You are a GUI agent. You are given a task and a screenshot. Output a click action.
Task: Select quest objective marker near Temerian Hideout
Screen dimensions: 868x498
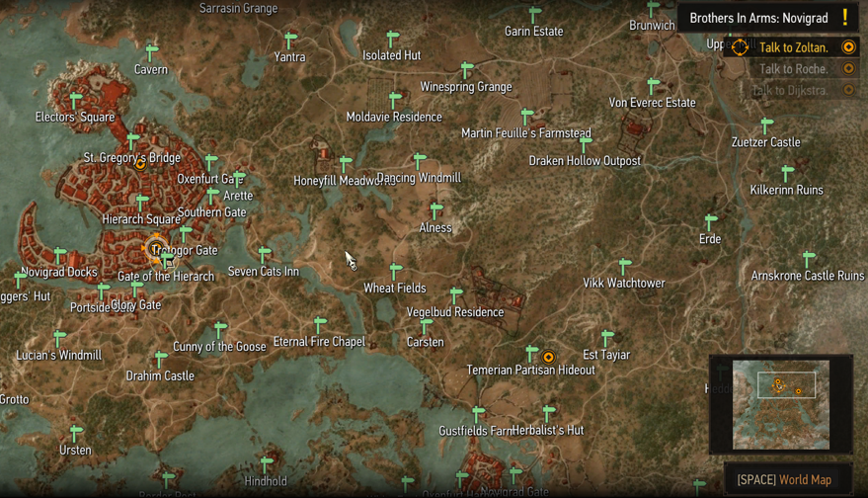(x=548, y=357)
